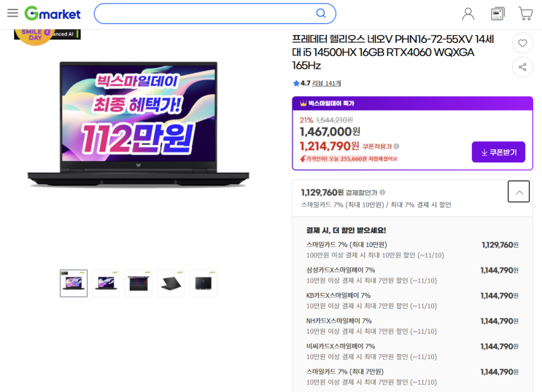Click the 빅스마일데이 특가 banner header
The width and height of the screenshot is (542, 392).
[412, 103]
